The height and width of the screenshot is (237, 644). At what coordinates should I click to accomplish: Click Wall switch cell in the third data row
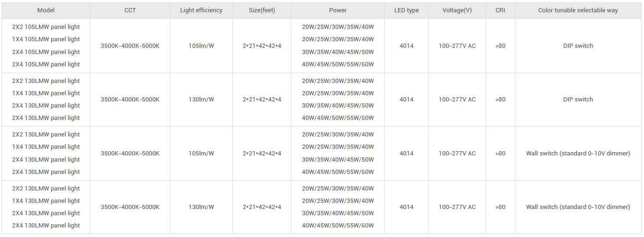tap(578, 154)
